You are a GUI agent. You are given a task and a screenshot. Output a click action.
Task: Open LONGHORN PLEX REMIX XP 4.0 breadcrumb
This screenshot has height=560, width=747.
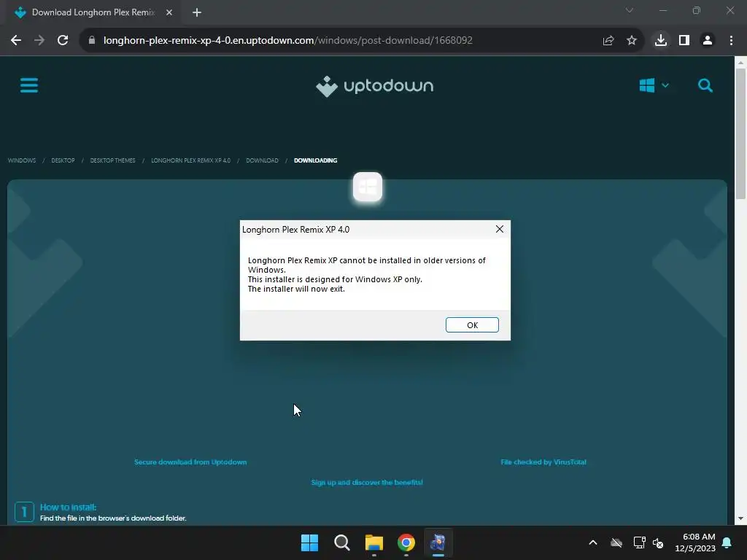coord(190,160)
